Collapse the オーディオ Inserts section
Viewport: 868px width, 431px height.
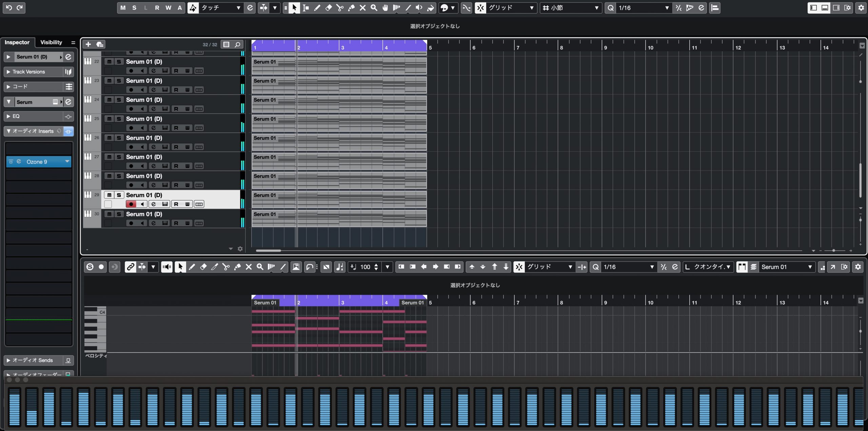[x=8, y=131]
